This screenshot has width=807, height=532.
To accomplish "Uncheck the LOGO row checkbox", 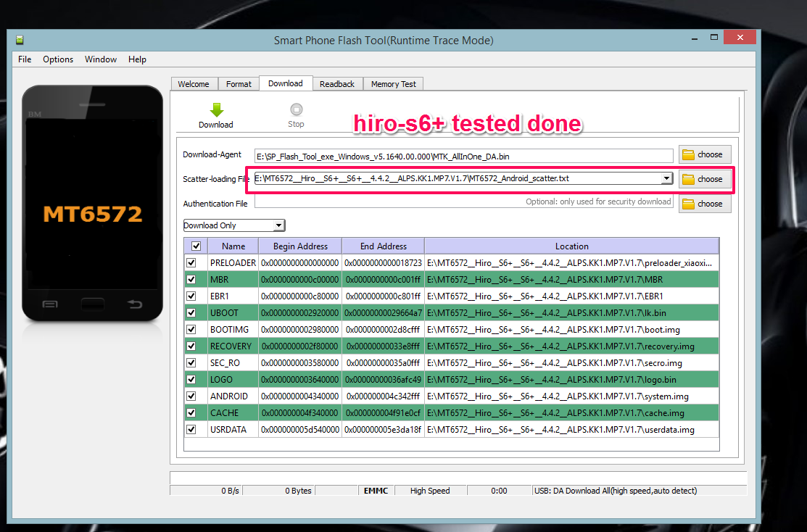I will click(191, 379).
